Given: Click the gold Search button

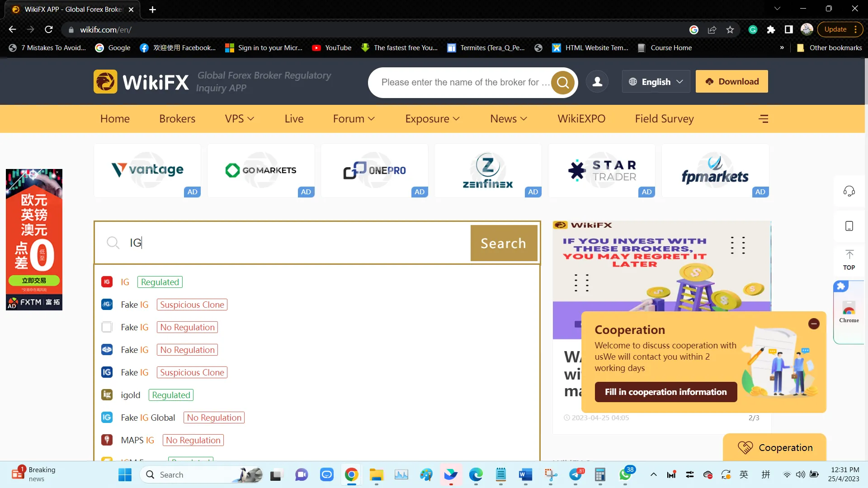Looking at the screenshot, I should click(x=504, y=243).
